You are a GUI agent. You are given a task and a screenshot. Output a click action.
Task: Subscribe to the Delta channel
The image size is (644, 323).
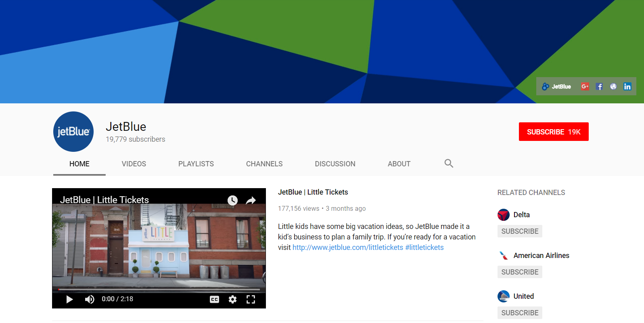(x=520, y=231)
